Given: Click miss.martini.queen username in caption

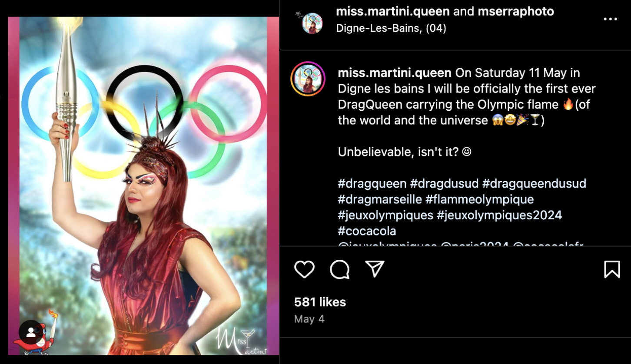Looking at the screenshot, I should click(x=395, y=73).
